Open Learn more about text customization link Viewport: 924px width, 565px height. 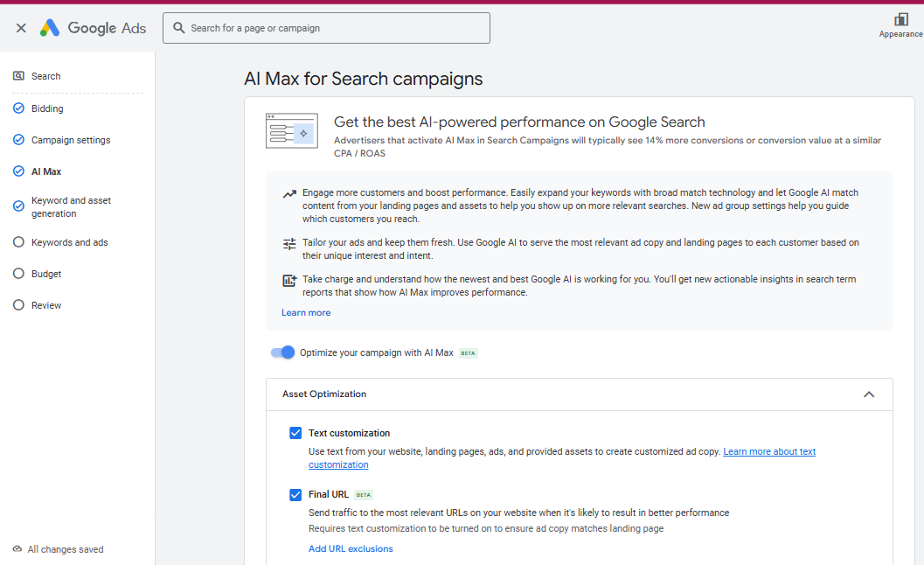tap(768, 452)
